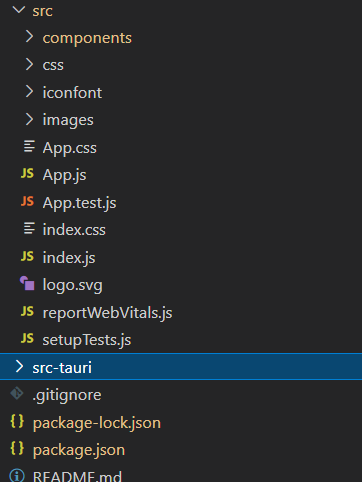Image resolution: width=362 pixels, height=482 pixels.
Task: Collapse the src folder chevron
Action: coord(19,10)
